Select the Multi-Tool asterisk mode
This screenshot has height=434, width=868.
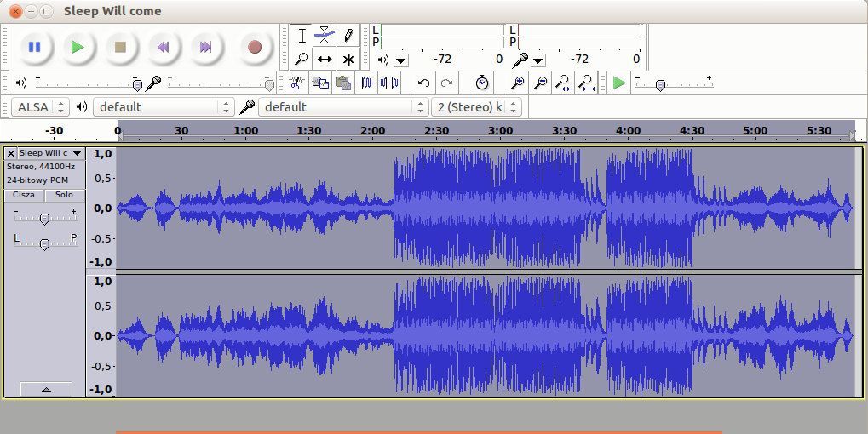pos(348,59)
